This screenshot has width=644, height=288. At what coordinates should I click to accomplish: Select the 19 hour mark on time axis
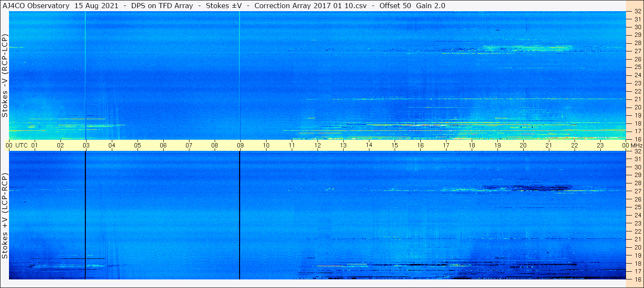click(x=497, y=145)
